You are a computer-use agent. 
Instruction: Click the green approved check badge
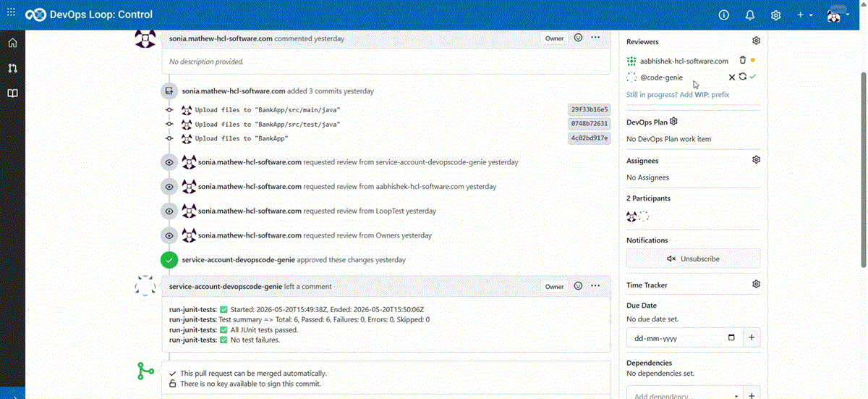click(169, 259)
